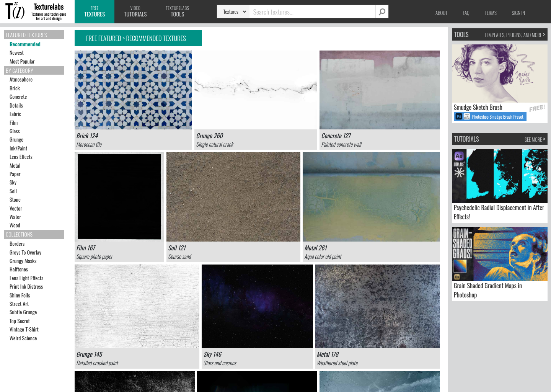The image size is (551, 392).
Task: Click Sign In
Action: [x=518, y=13]
